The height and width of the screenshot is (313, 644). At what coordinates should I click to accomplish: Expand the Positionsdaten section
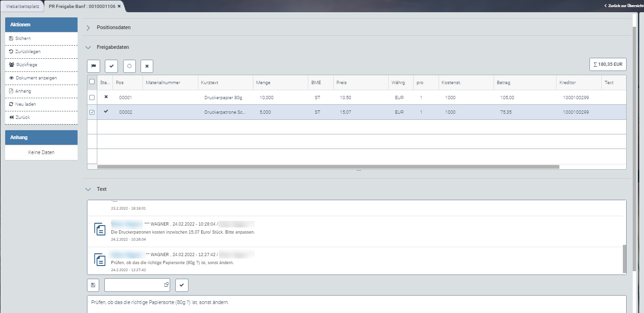[x=88, y=28]
